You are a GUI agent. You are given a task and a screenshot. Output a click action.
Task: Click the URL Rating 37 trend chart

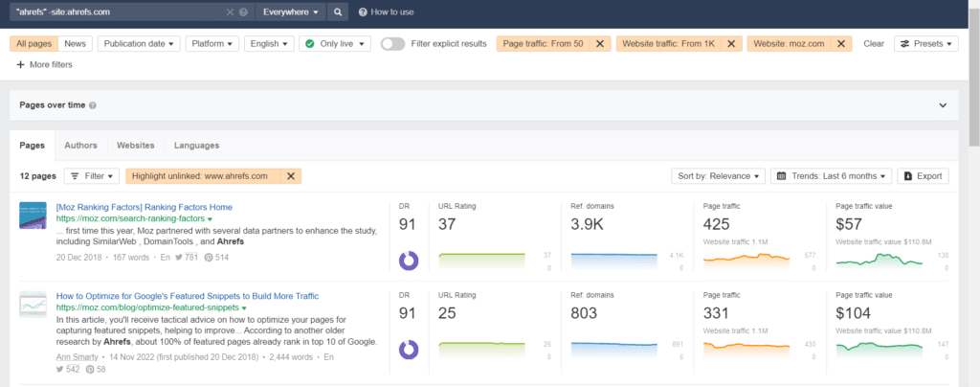click(x=482, y=261)
